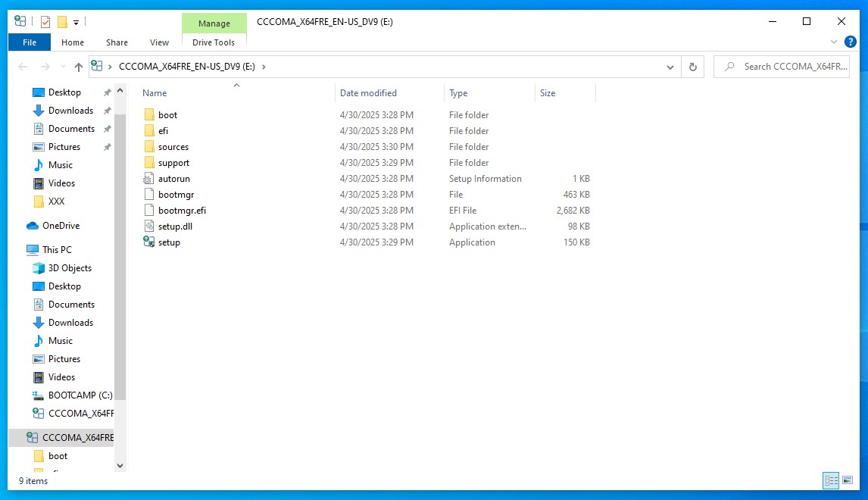Select the setup application icon
Screen dimensions: 868x500
coord(148,242)
